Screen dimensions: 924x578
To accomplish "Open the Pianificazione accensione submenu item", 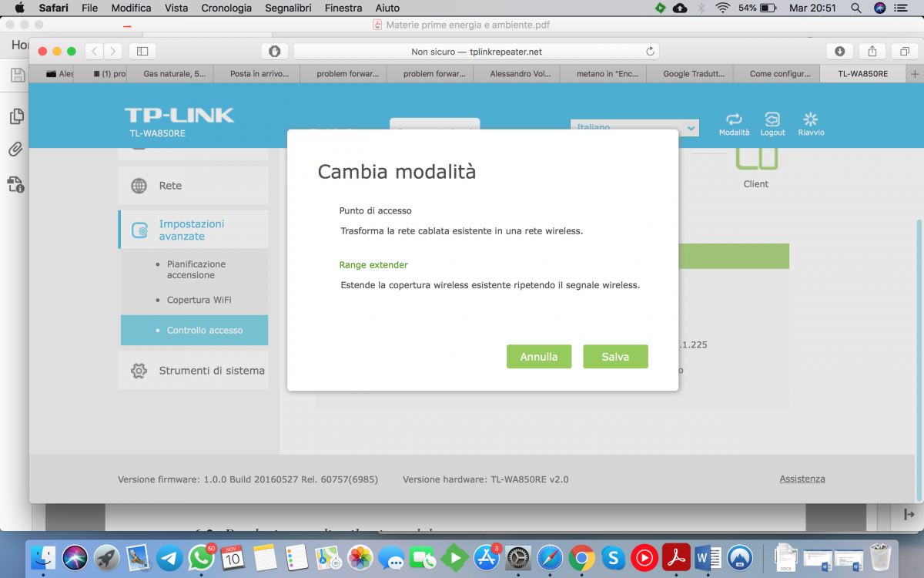I will click(196, 270).
